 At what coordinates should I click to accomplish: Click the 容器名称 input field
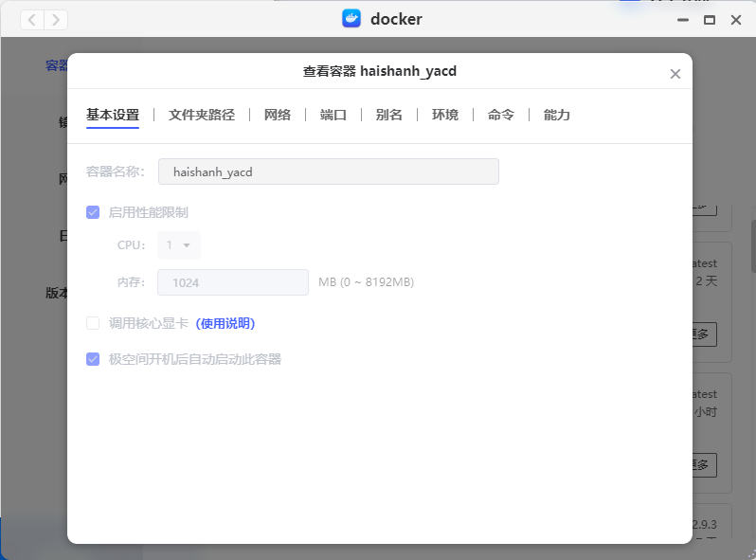(x=328, y=172)
